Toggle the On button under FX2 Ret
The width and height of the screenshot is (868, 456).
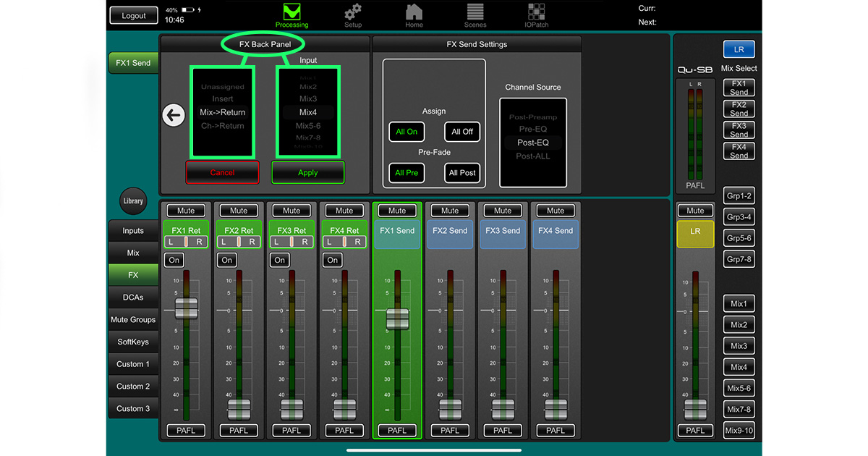227,260
